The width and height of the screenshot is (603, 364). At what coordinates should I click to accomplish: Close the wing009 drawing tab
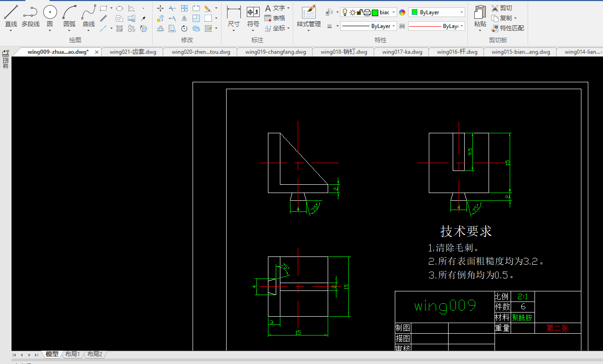tap(97, 52)
